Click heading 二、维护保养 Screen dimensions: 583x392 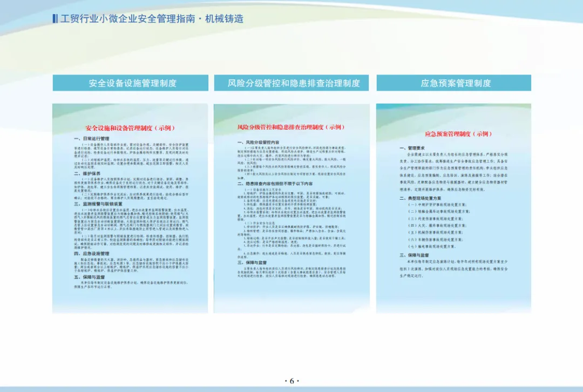tap(87, 174)
